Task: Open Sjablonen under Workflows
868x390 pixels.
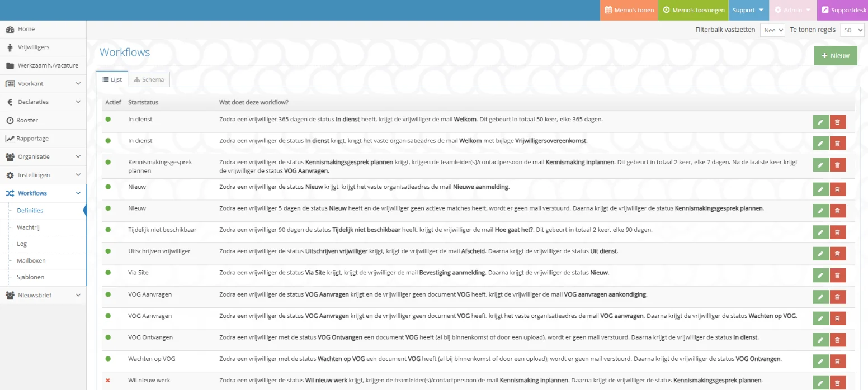Action: pyautogui.click(x=30, y=277)
